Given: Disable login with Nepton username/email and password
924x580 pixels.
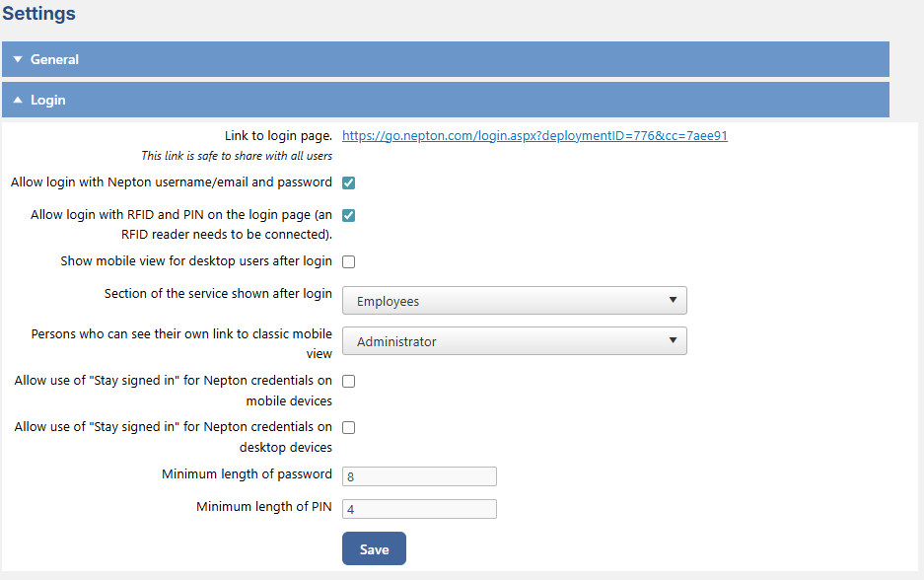Looking at the screenshot, I should coord(348,182).
